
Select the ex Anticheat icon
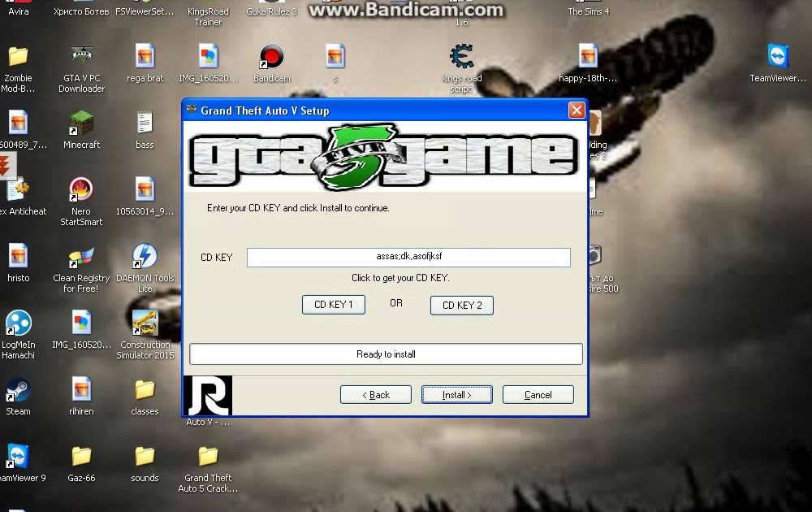18,189
